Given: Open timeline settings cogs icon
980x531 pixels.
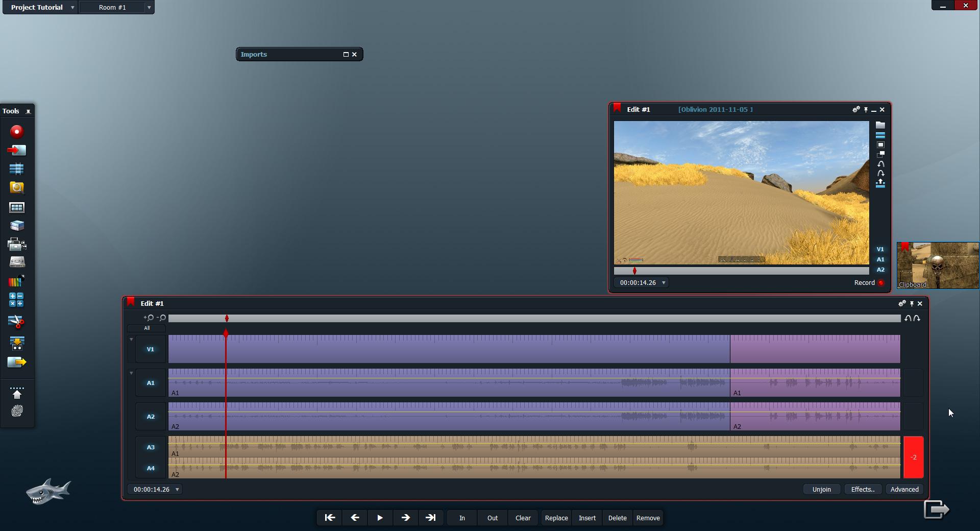Looking at the screenshot, I should (x=902, y=303).
